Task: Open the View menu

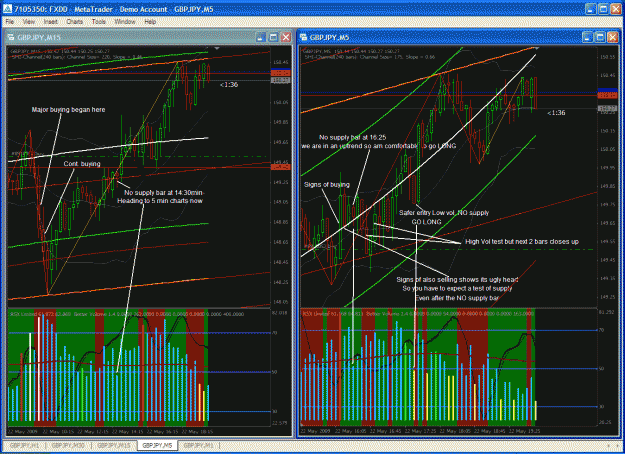Action: [29, 22]
